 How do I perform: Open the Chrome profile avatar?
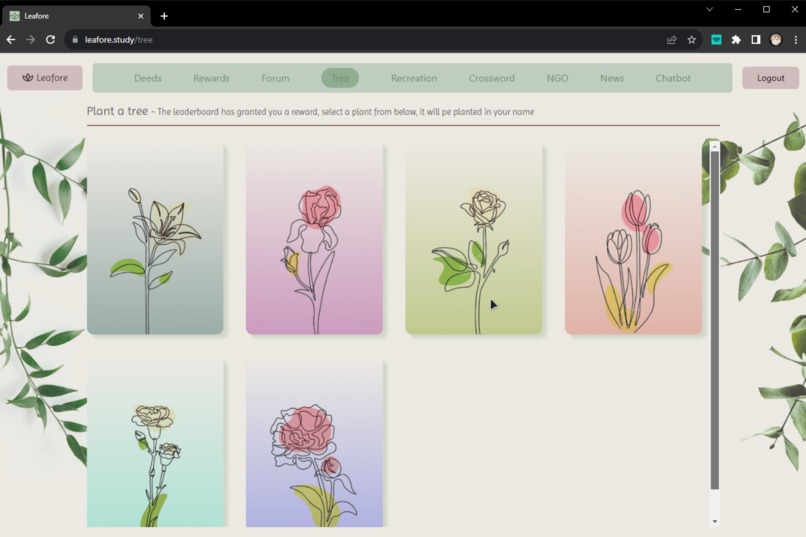pyautogui.click(x=776, y=40)
